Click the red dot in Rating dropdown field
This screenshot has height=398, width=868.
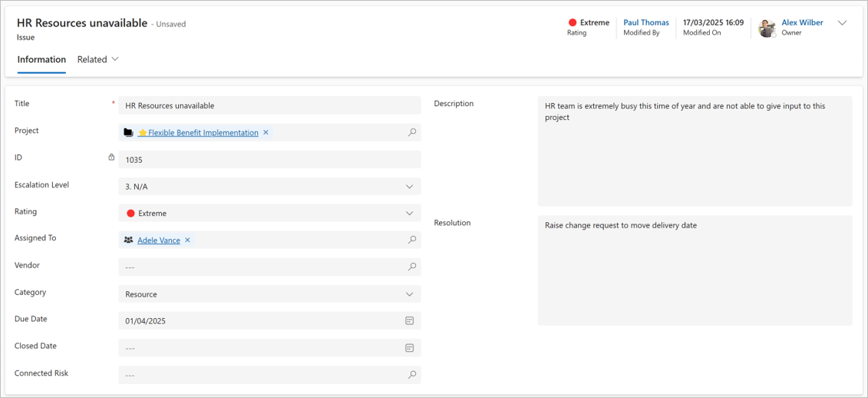click(x=130, y=214)
